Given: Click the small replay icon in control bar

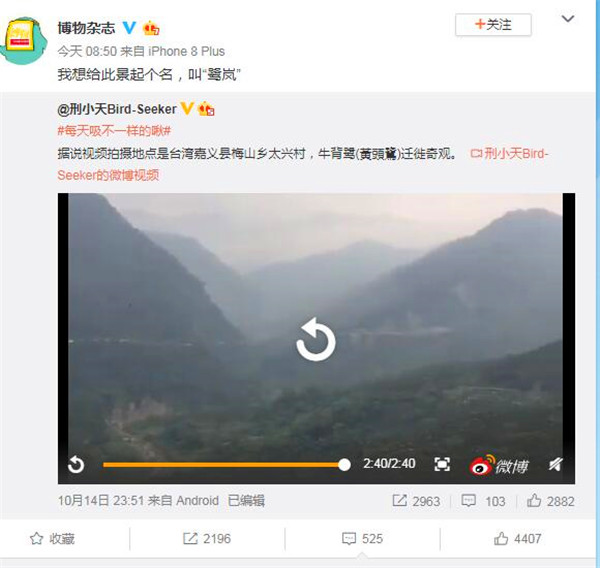Looking at the screenshot, I should coord(76,465).
